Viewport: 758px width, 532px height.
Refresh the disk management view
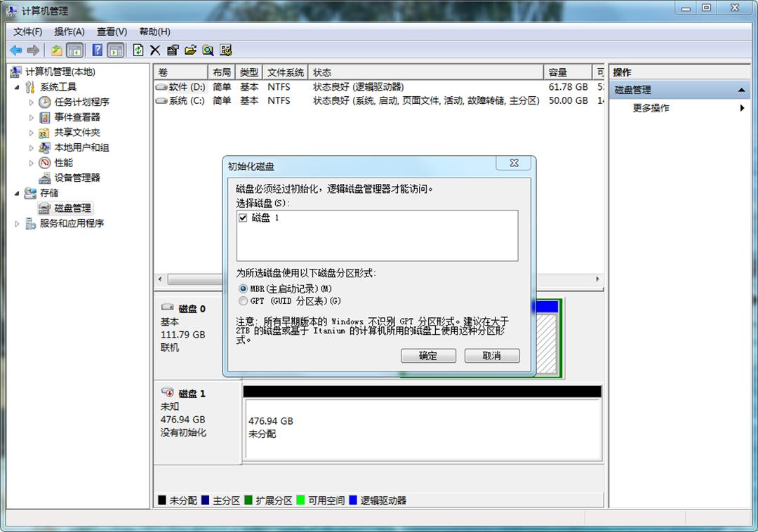pyautogui.click(x=138, y=50)
